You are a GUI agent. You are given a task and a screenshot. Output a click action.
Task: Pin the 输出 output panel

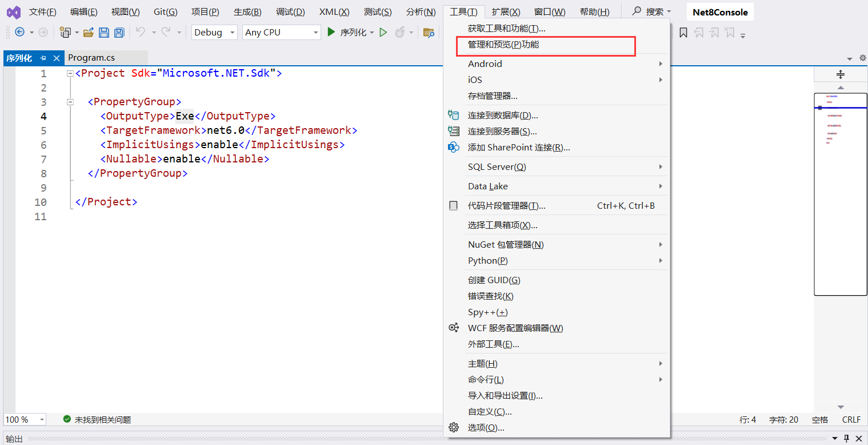[x=846, y=439]
